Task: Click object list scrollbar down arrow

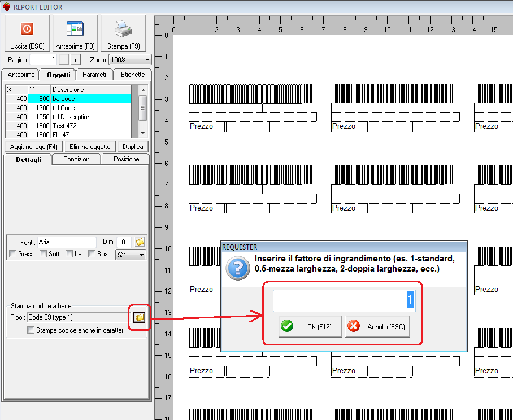Action: [142, 133]
